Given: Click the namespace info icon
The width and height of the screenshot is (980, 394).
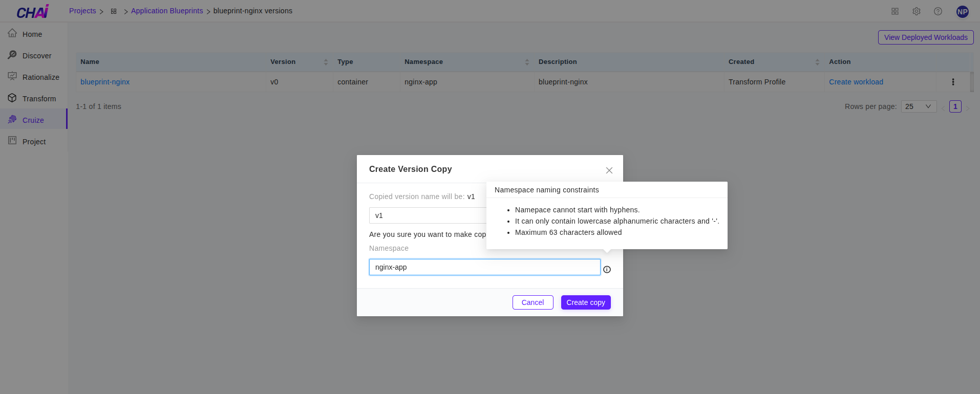Looking at the screenshot, I should click(x=607, y=270).
